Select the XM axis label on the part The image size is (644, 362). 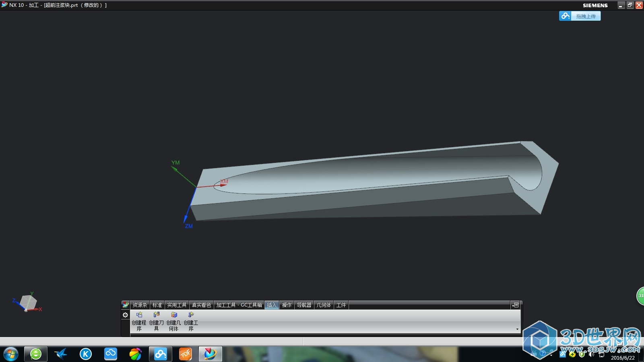[x=224, y=181]
